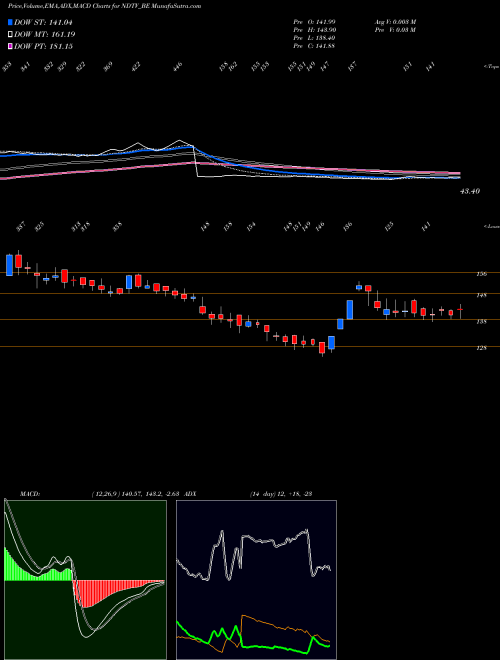
Task: Click the last candlestick at the chart's right end
Action: tap(460, 311)
